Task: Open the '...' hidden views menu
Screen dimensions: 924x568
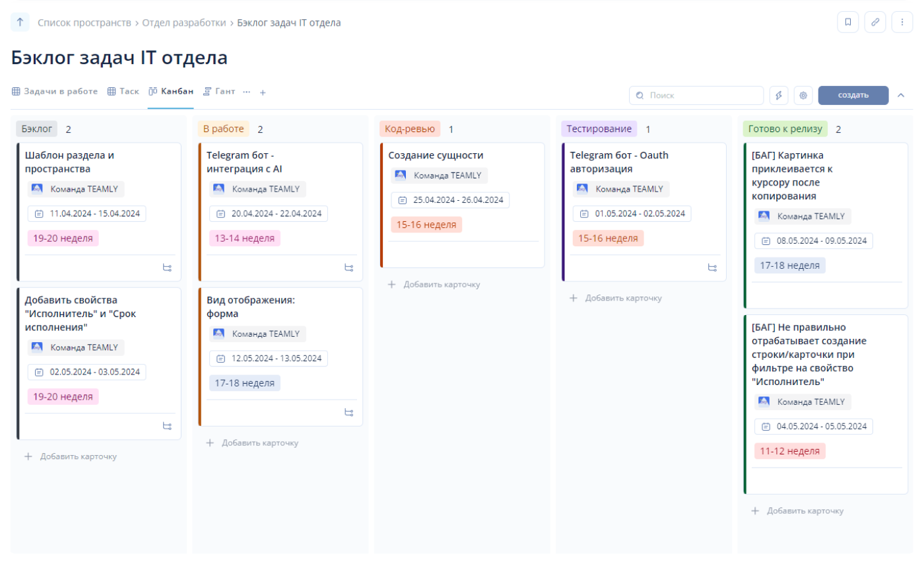Action: click(x=246, y=92)
